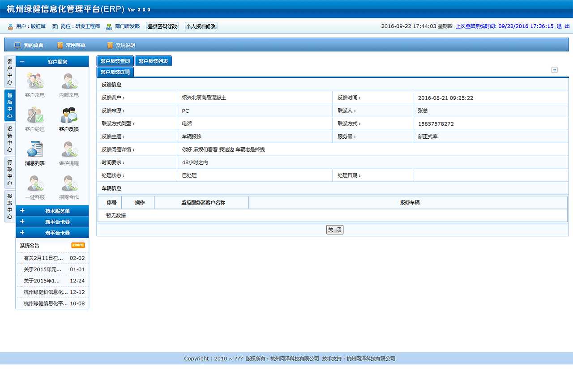Open 系统说明 menu item
573x392 pixels.
[x=125, y=45]
